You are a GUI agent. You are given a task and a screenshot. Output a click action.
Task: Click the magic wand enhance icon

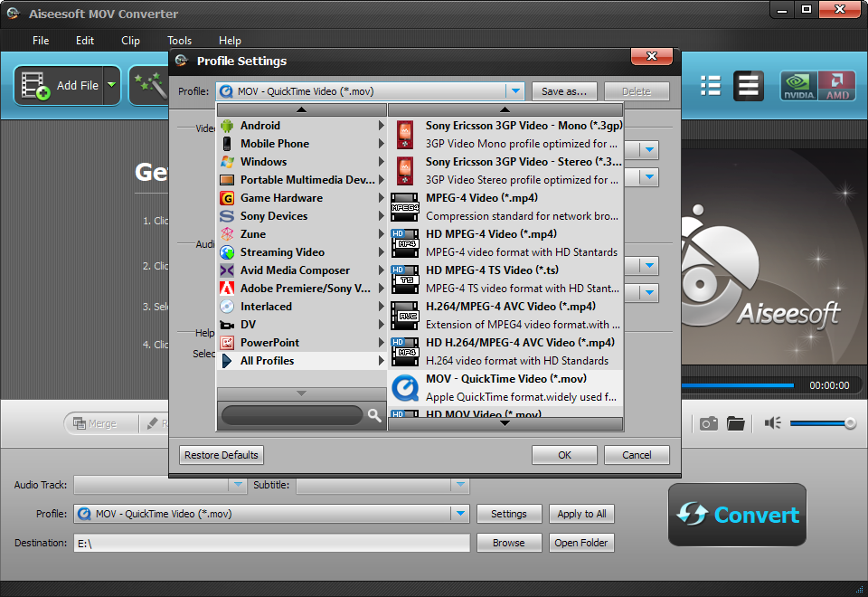pos(149,85)
